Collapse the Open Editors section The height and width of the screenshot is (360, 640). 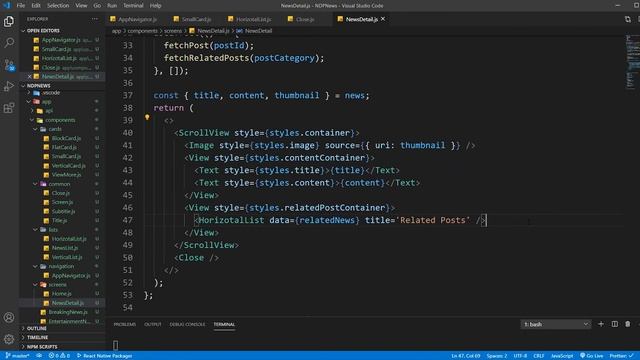(43, 31)
